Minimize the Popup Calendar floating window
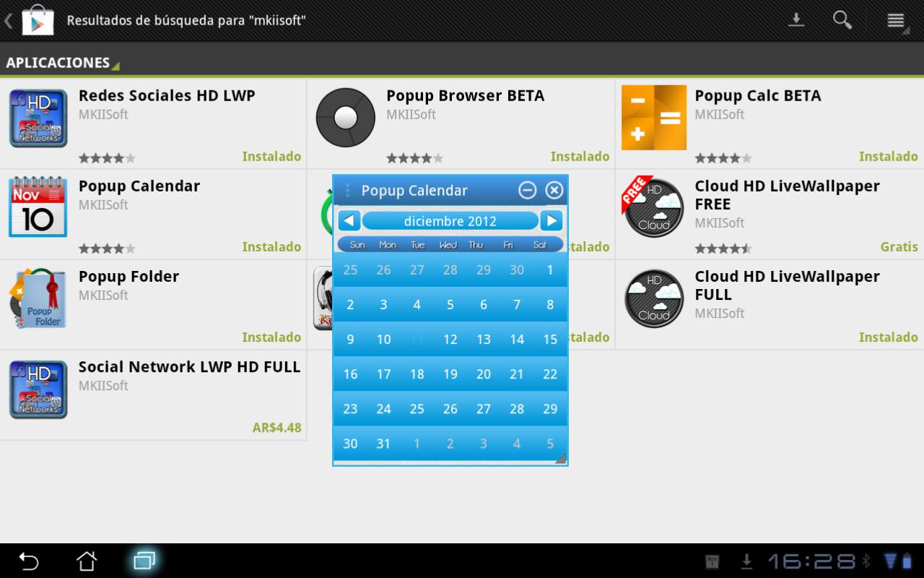 (x=528, y=190)
